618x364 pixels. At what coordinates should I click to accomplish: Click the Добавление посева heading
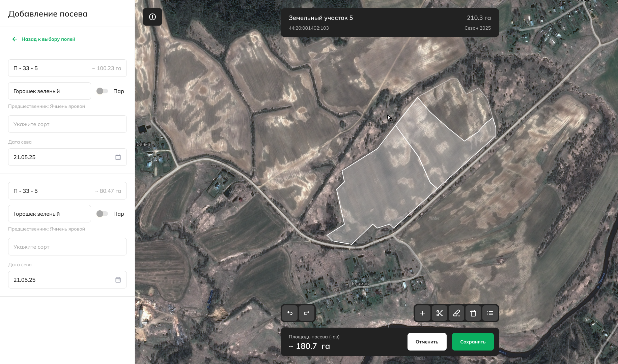(48, 14)
